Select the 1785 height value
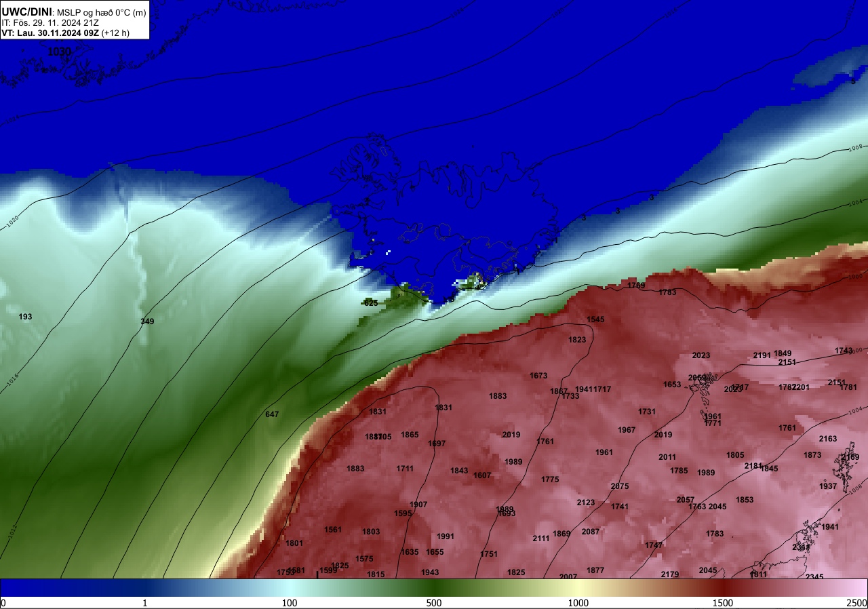This screenshot has width=868, height=609. click(679, 471)
